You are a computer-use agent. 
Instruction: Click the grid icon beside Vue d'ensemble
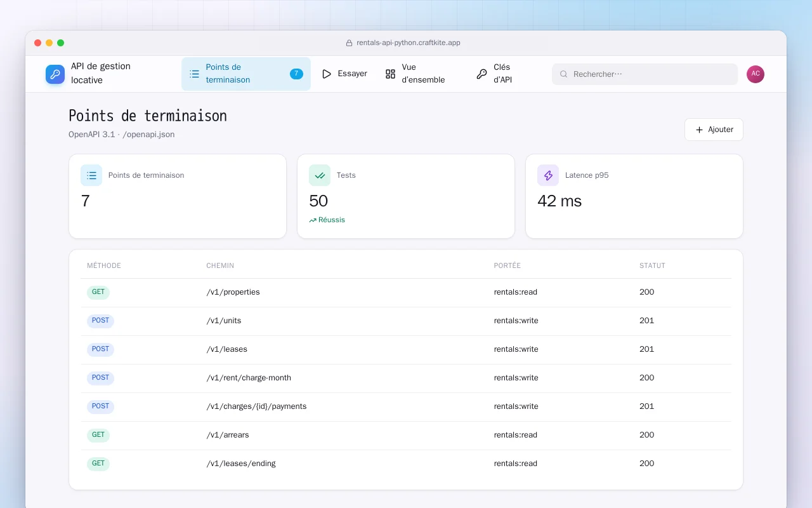(391, 74)
